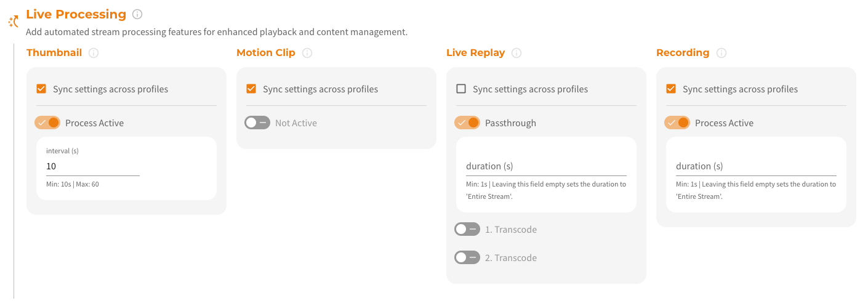Click the Thumbnail interval input field
This screenshot has width=868, height=306.
(92, 166)
